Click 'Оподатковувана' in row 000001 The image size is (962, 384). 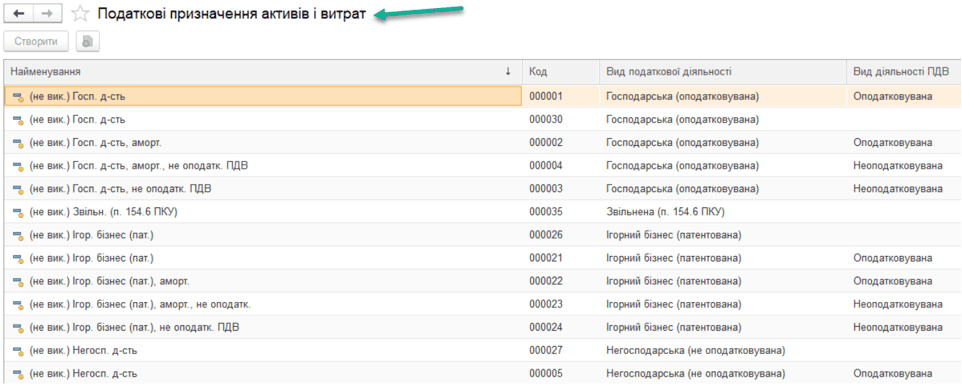893,97
